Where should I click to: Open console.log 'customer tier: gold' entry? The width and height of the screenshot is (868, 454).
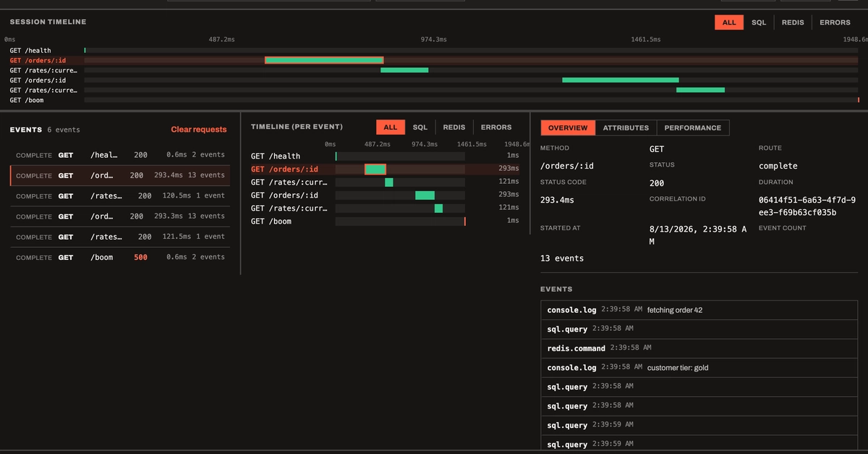coord(699,368)
